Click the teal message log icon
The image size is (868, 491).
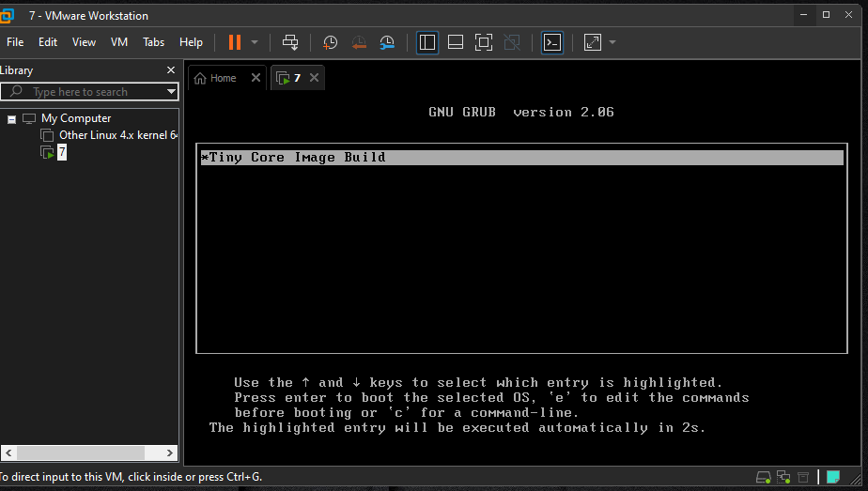[833, 477]
